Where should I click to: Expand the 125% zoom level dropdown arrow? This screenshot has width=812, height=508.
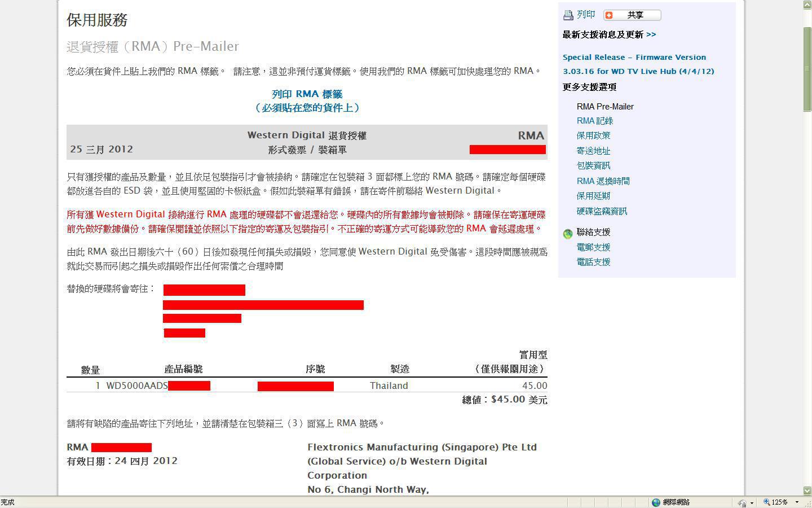tap(797, 502)
